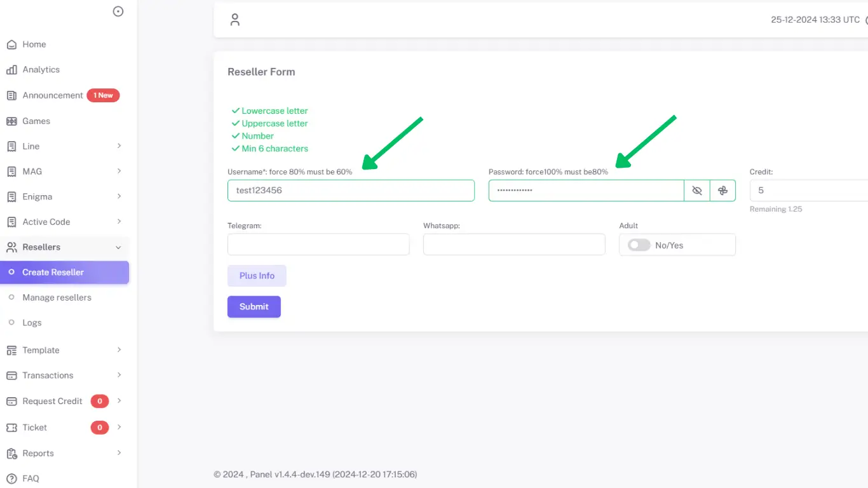868x488 pixels.
Task: Expand the MAG submenu chevron
Action: click(119, 172)
